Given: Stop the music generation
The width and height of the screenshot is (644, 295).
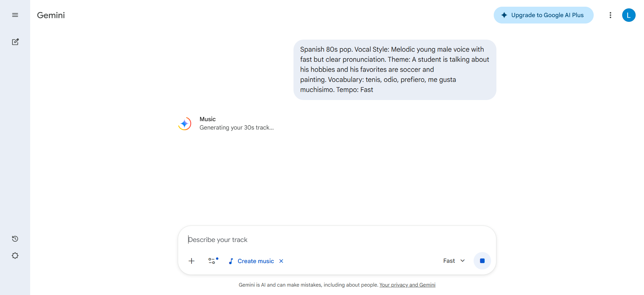Looking at the screenshot, I should coord(482,261).
